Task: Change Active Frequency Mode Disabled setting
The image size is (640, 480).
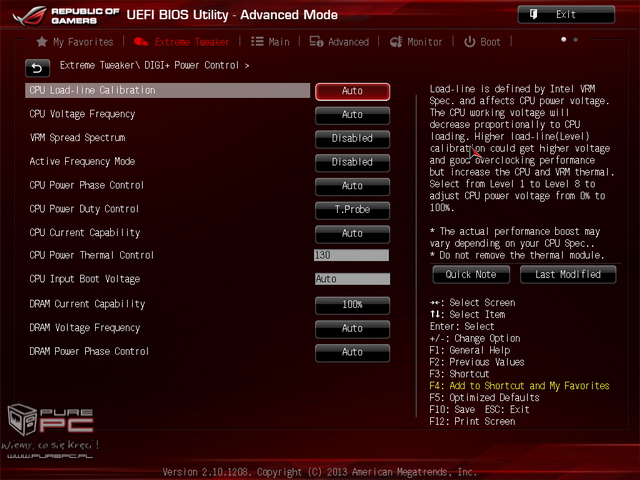Action: 352,162
